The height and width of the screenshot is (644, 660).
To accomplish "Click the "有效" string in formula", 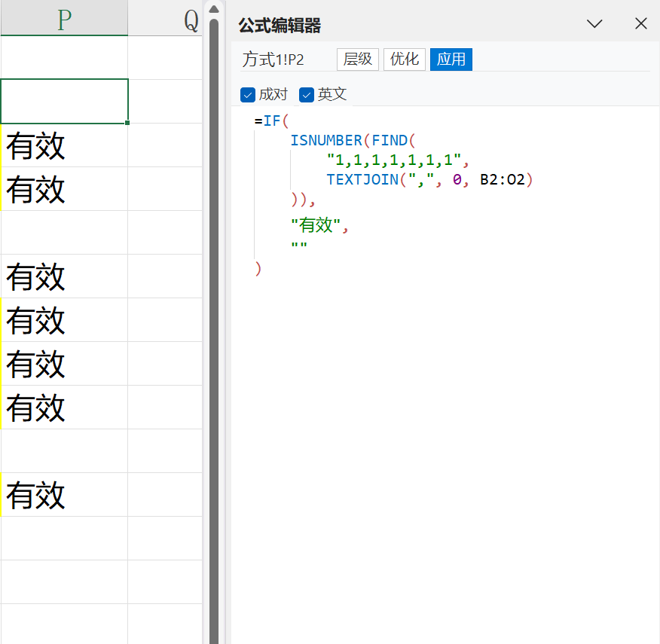I will point(316,225).
